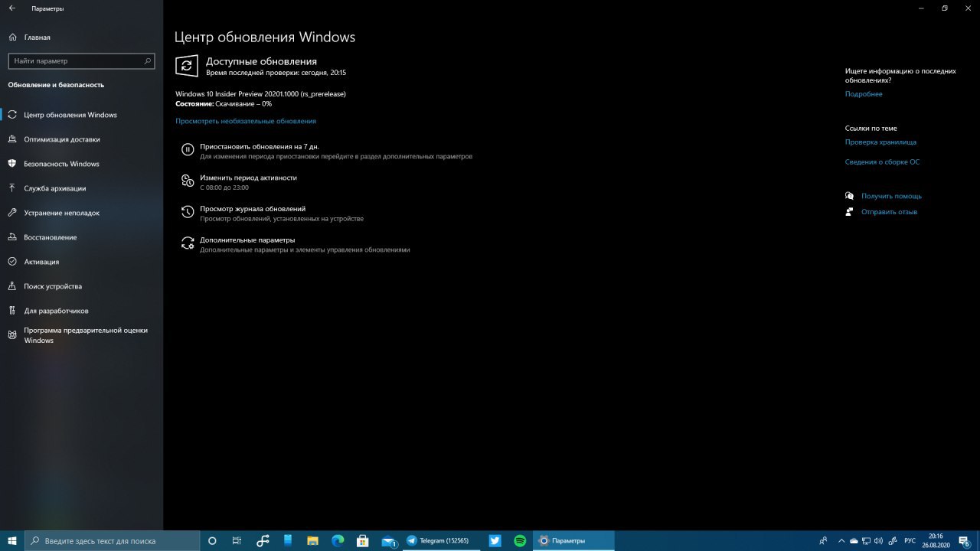Open Microsoft Store from the taskbar
980x551 pixels.
coord(363,540)
